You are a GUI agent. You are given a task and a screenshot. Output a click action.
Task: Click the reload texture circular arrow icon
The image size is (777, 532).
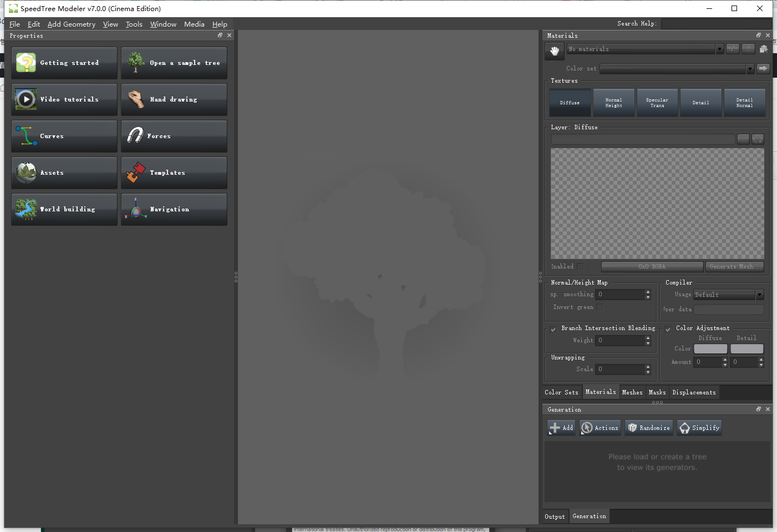(758, 139)
